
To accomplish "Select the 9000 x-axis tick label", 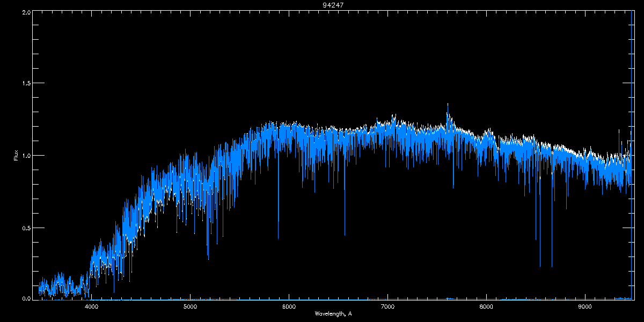I will [x=585, y=307].
